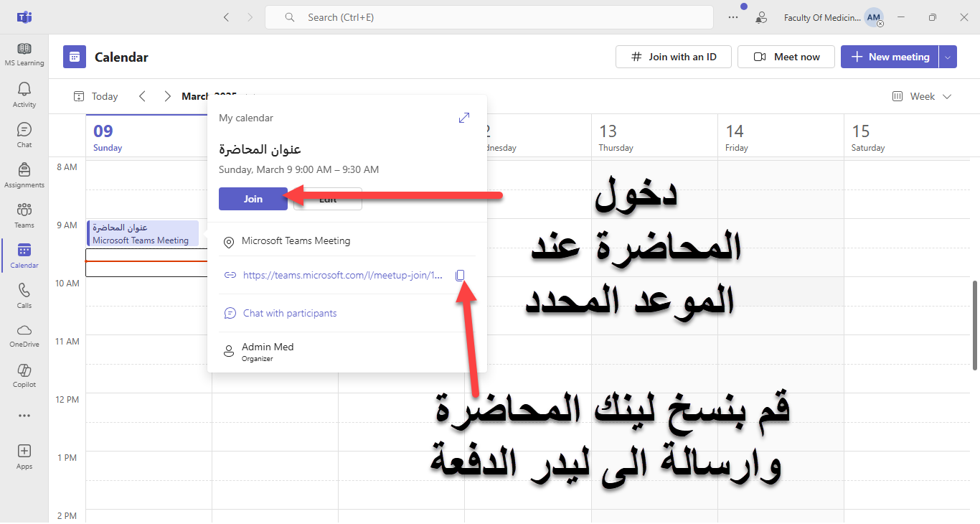Open Chat with participants link

pos(290,313)
